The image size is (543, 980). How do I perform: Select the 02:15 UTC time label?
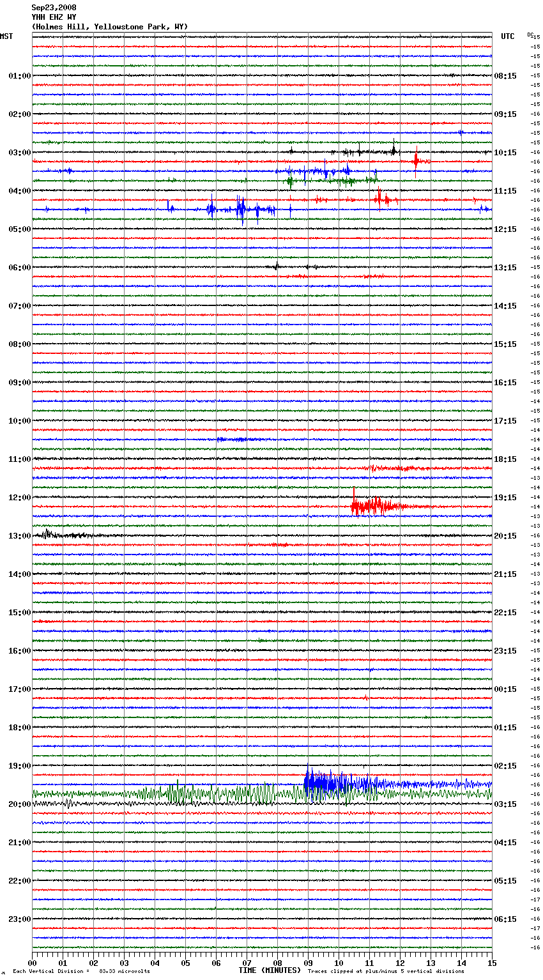[x=505, y=766]
